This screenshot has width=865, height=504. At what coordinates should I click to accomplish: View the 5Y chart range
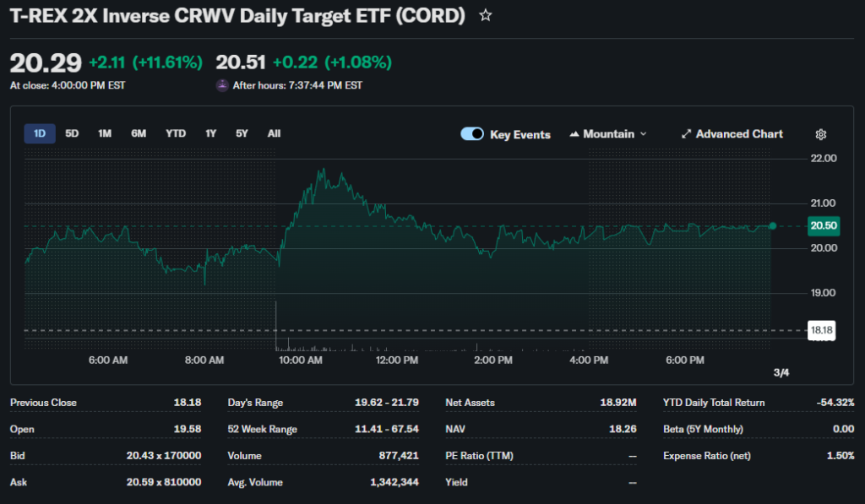click(242, 133)
